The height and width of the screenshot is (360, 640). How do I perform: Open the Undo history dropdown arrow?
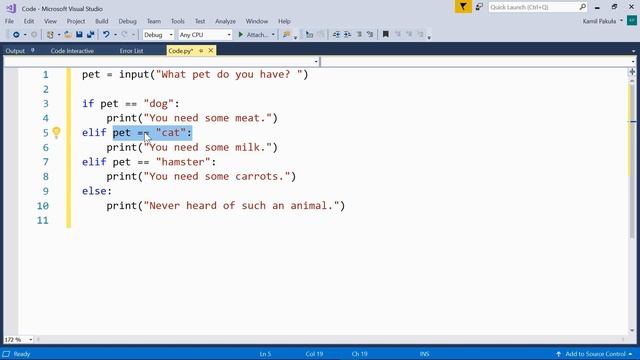click(115, 35)
